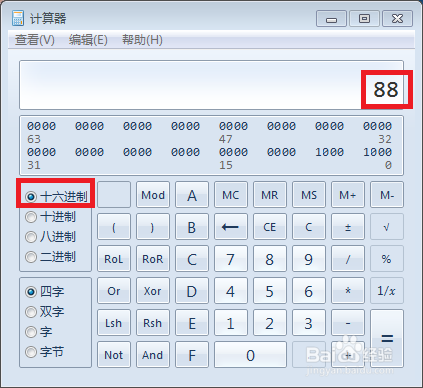Click the addition + key
423x388 pixels.
coord(348,355)
